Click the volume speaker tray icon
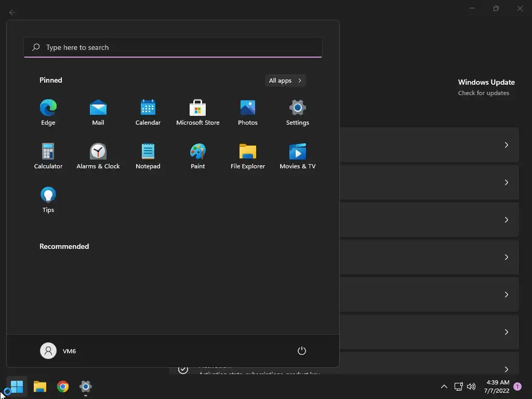The image size is (532, 399). pyautogui.click(x=471, y=387)
